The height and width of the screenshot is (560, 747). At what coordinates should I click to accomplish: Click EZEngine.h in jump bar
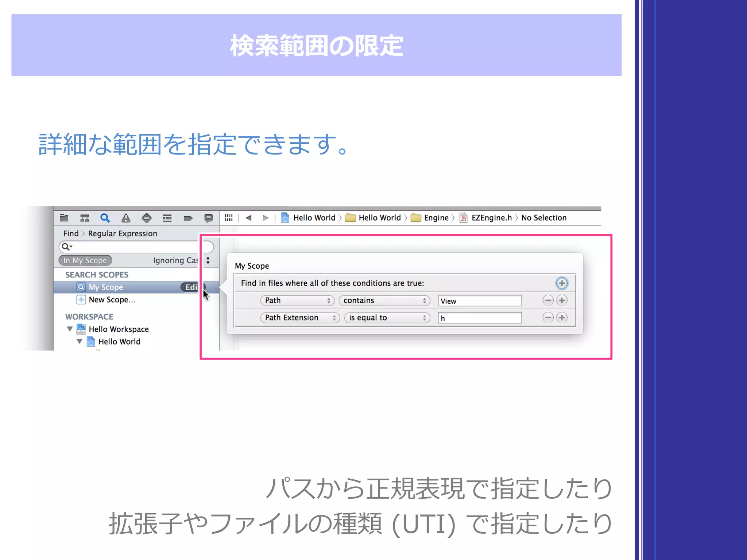click(486, 218)
